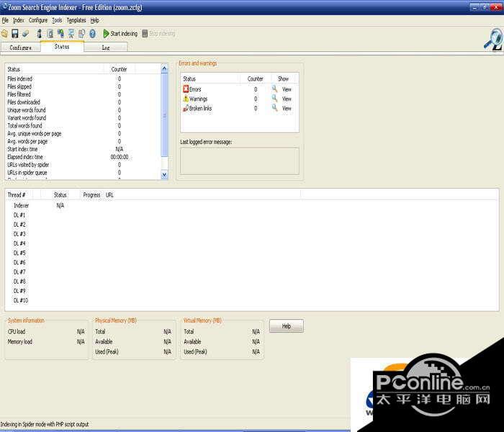This screenshot has width=504, height=432.
Task: Click the status list scrollbar thumb
Action: pos(164,115)
